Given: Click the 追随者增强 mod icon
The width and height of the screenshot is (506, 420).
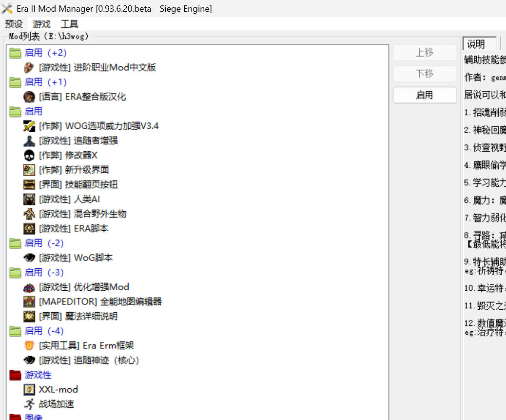Looking at the screenshot, I should (x=29, y=140).
